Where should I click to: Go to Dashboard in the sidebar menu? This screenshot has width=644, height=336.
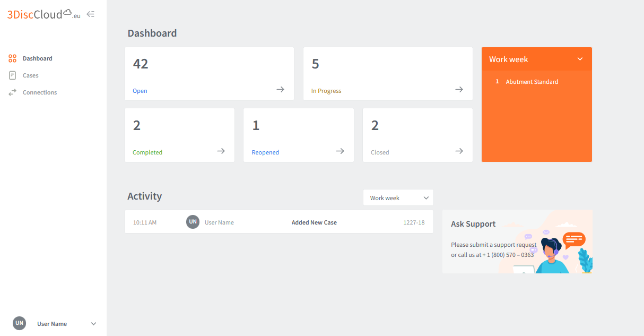(38, 58)
